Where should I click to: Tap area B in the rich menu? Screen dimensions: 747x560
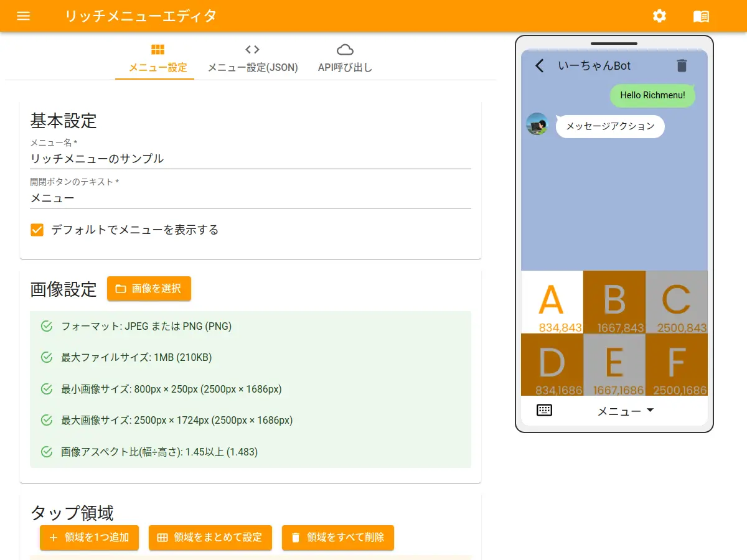tap(614, 302)
